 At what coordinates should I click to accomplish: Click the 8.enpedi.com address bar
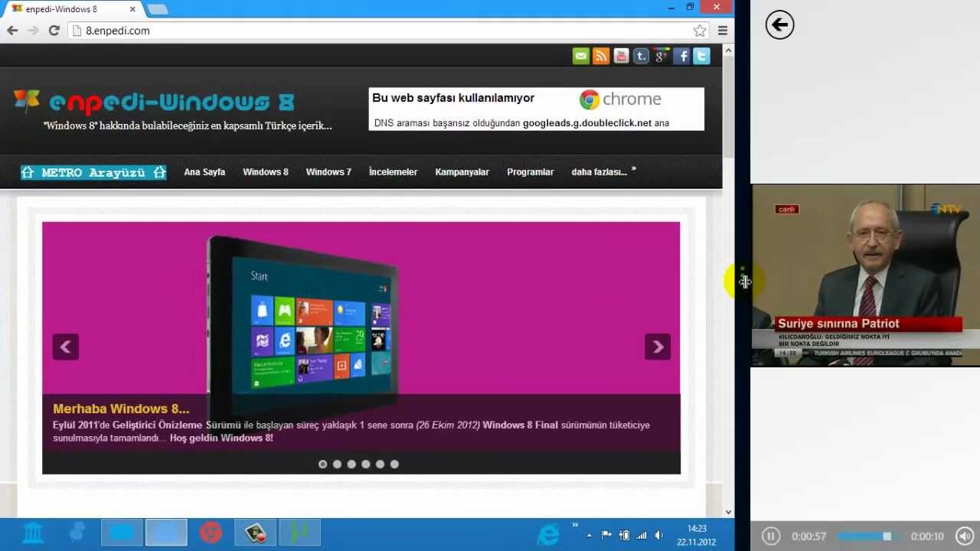tap(383, 31)
